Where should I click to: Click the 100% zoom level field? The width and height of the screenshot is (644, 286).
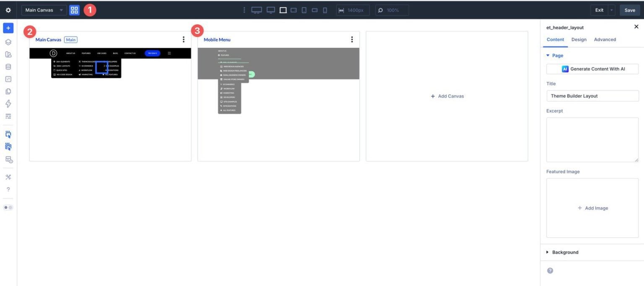(392, 10)
